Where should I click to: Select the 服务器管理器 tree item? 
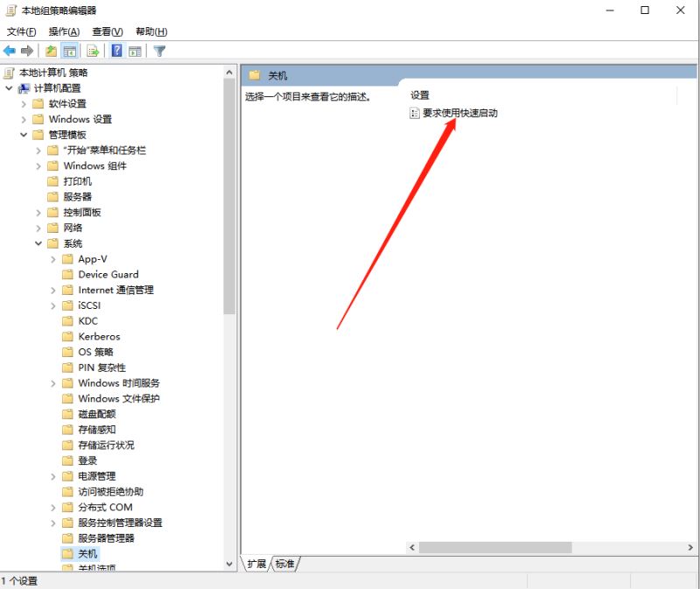[106, 538]
